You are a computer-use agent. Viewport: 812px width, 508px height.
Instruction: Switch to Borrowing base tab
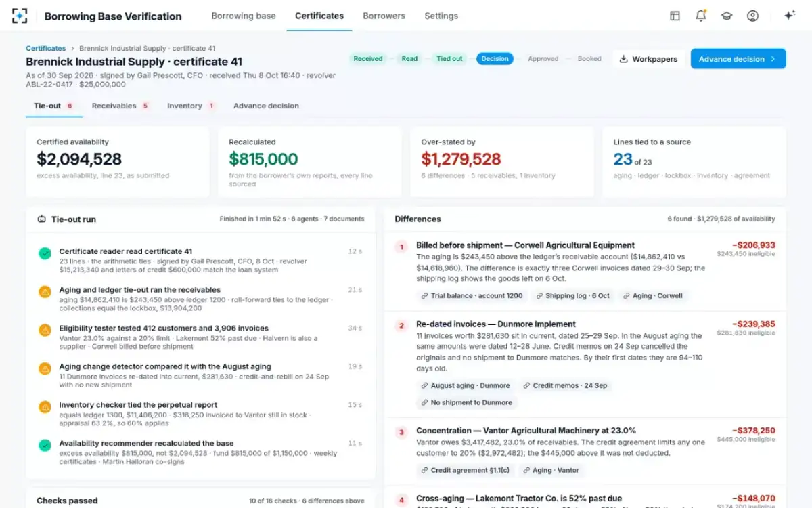[x=244, y=16]
